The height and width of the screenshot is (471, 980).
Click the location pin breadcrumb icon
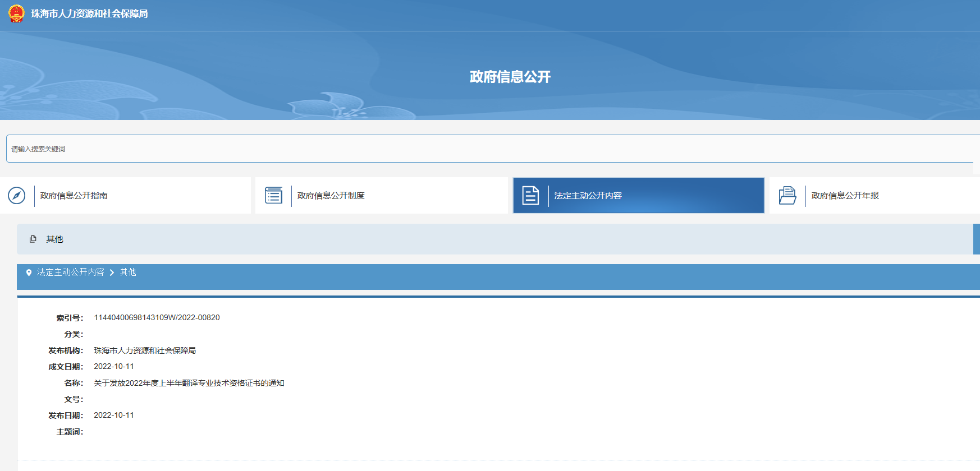click(29, 273)
